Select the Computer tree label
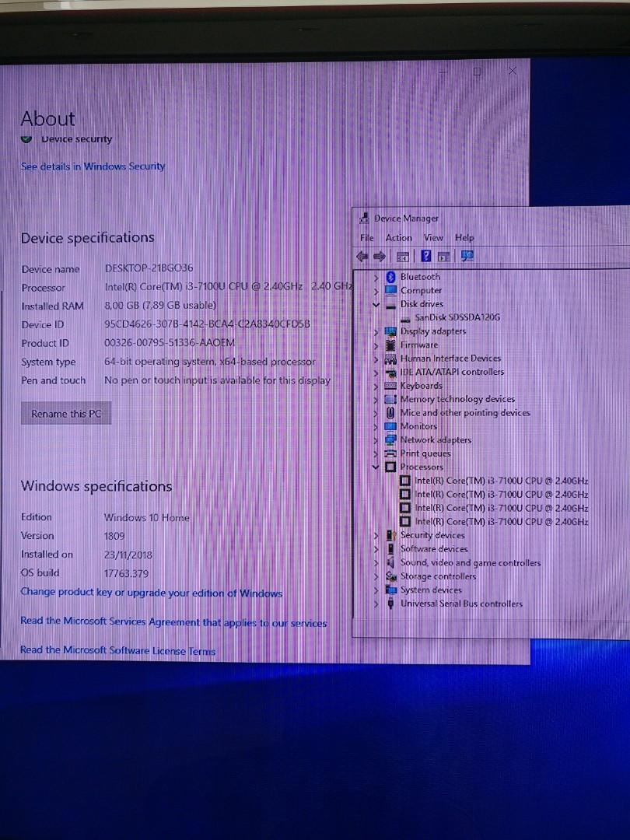Viewport: 630px width, 840px height. 421,290
